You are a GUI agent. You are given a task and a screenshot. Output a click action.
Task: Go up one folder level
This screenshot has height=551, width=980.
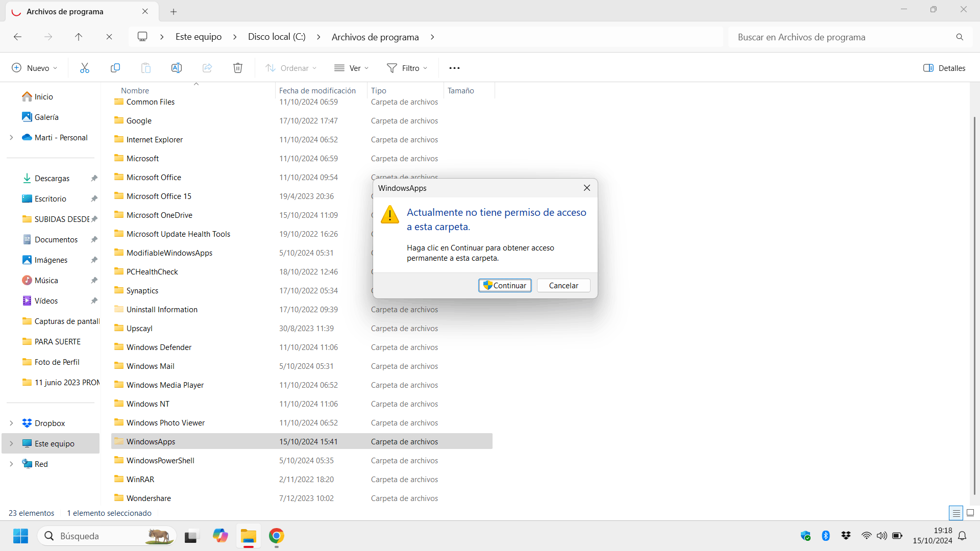(79, 37)
